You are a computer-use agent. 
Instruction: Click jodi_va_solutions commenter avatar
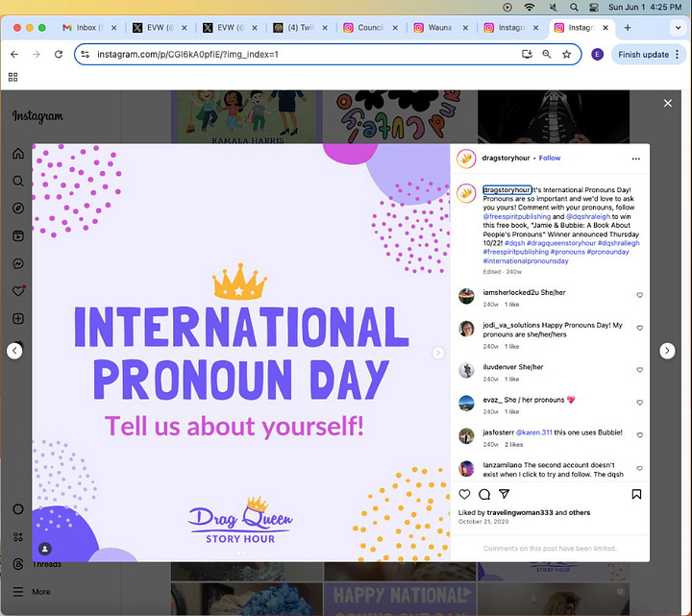(x=466, y=329)
